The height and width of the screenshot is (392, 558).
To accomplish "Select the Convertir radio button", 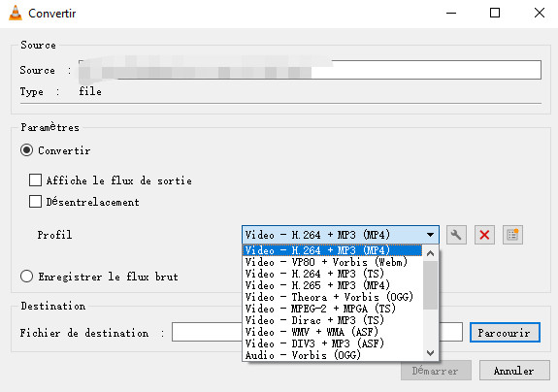I will tap(27, 150).
